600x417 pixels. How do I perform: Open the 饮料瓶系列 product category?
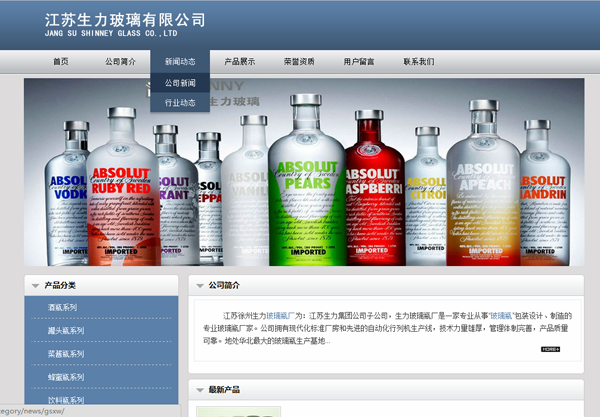pos(66,400)
